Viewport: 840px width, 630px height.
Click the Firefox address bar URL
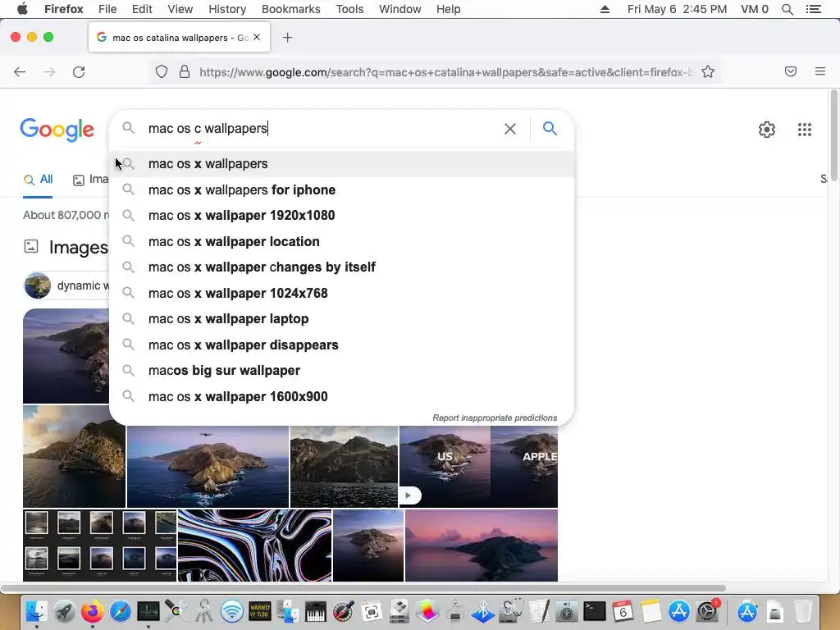[x=445, y=72]
